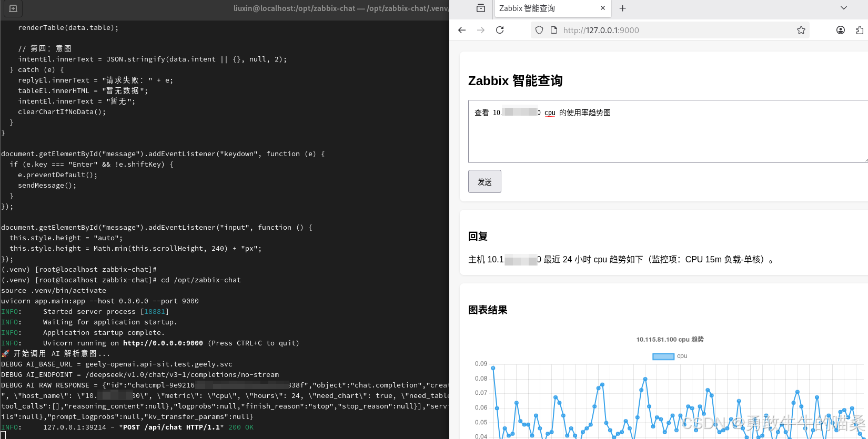Click the 'renderTable(data.table);' code line
Image resolution: width=868 pixels, height=439 pixels.
(68, 28)
